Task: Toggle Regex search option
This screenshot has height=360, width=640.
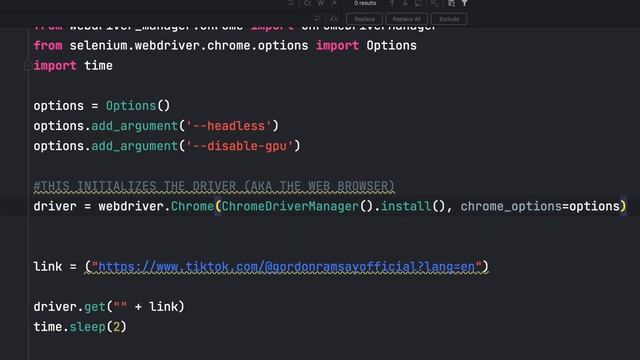Action: click(x=333, y=3)
